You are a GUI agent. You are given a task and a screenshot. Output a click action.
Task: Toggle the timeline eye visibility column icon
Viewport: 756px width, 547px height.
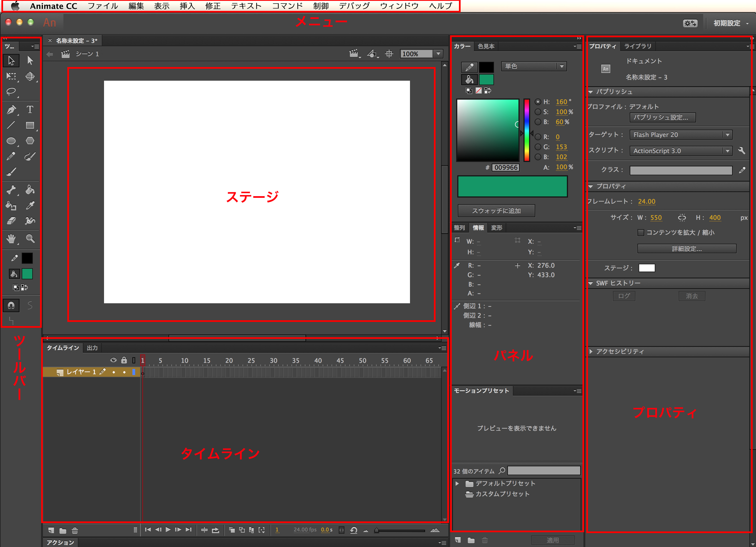[113, 360]
